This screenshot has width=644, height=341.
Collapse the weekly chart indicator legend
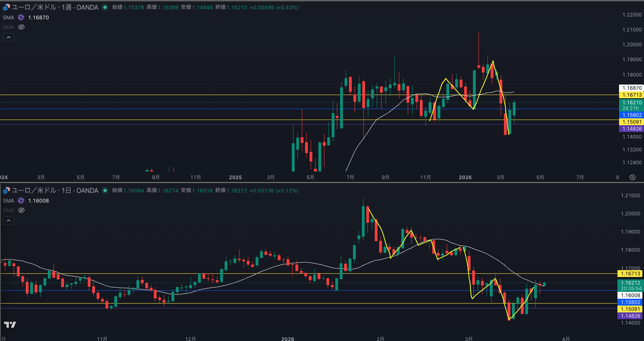(x=8, y=37)
